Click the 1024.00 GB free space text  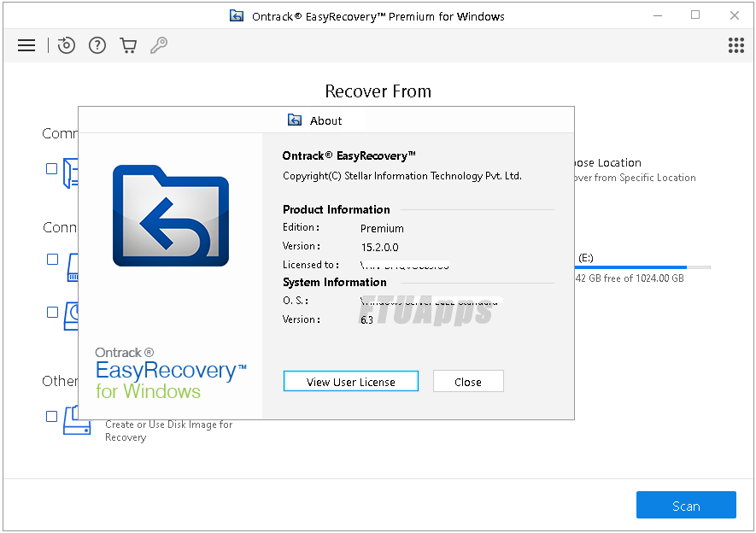[x=630, y=278]
